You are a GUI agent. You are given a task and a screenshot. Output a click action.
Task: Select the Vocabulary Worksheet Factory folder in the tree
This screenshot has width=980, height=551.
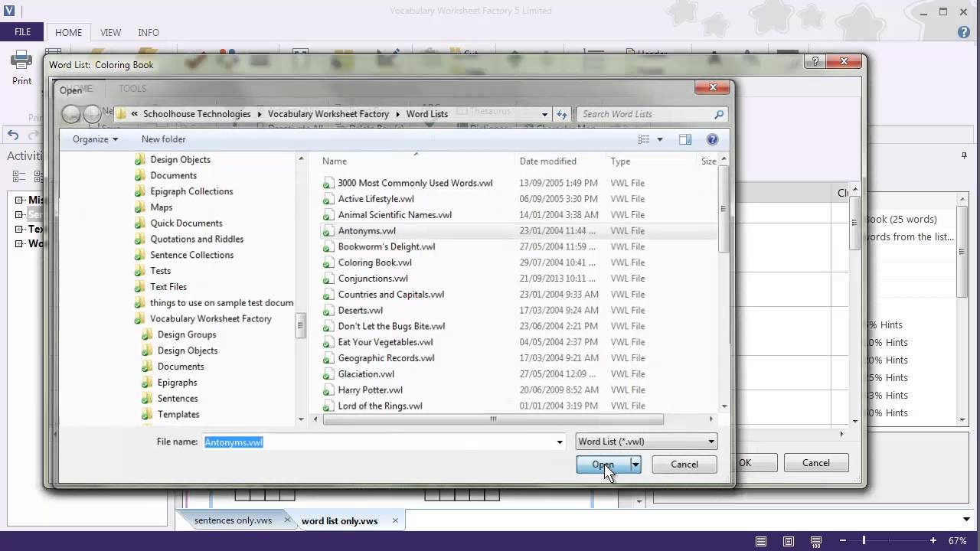[x=211, y=318]
